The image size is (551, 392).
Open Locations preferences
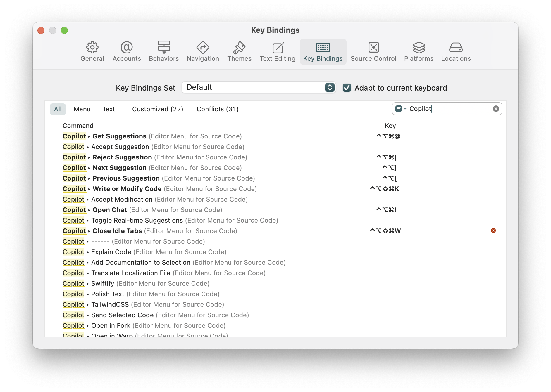pos(456,51)
